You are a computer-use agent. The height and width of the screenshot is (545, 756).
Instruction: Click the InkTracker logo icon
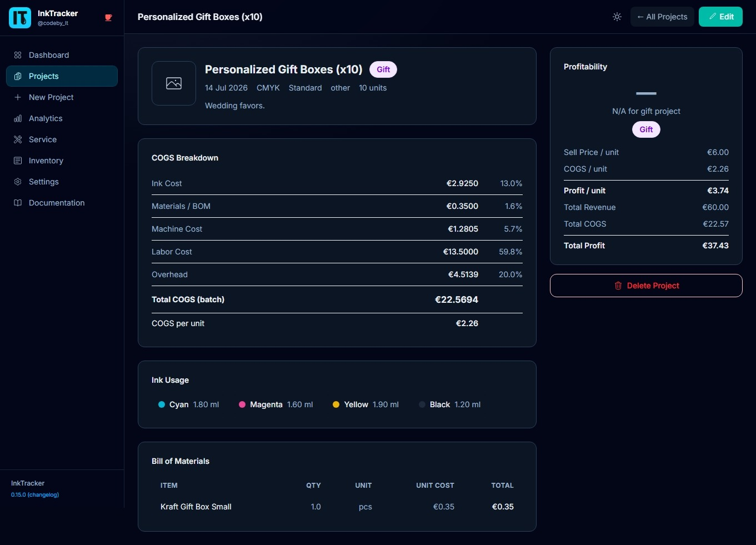[20, 18]
